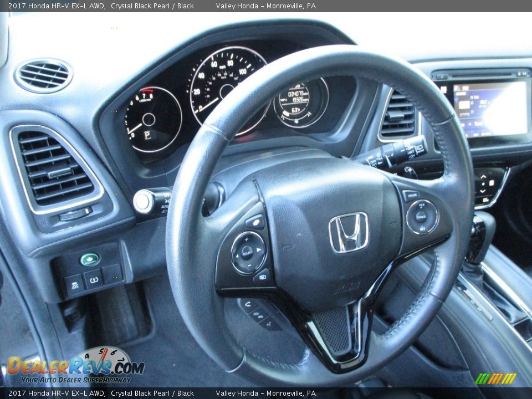
Task: Tap the temperature down arrow on climate panel
Action: coord(483,191)
